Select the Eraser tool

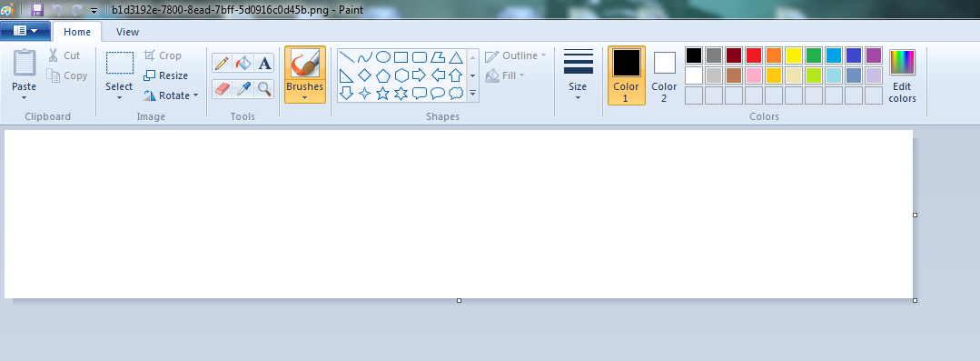point(222,89)
